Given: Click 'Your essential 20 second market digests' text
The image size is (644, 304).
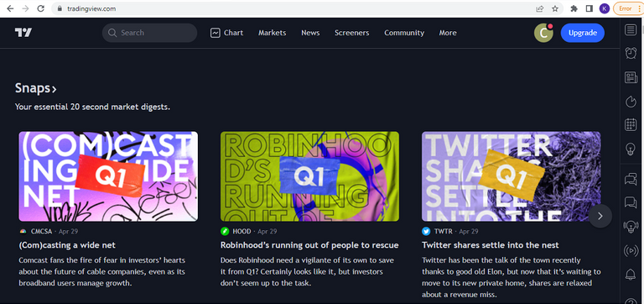Looking at the screenshot, I should tap(93, 107).
